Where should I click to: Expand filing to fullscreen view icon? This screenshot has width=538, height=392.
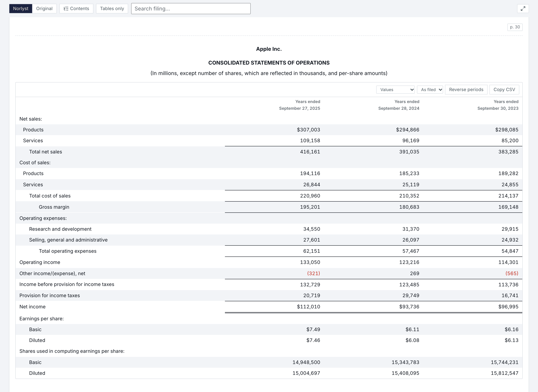click(523, 9)
